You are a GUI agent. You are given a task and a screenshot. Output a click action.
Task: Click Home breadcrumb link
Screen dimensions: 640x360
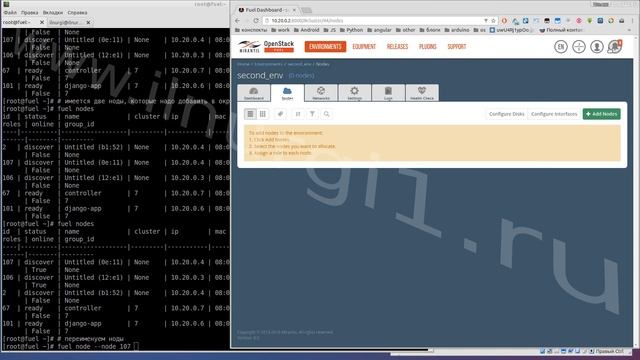click(243, 64)
